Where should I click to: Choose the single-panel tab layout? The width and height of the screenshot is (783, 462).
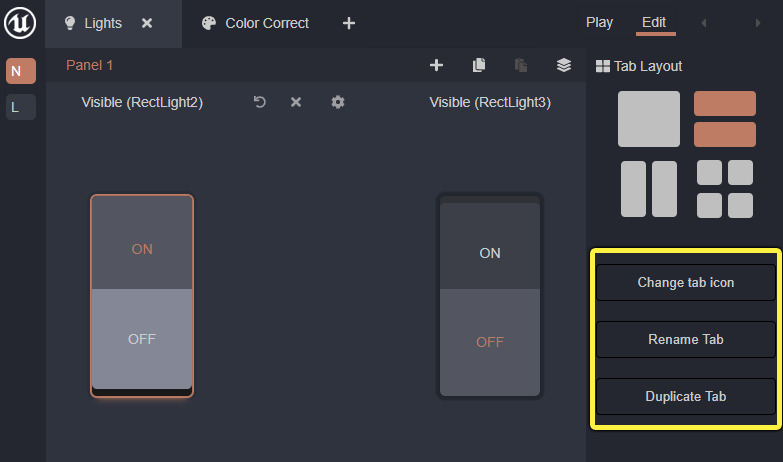click(x=649, y=119)
